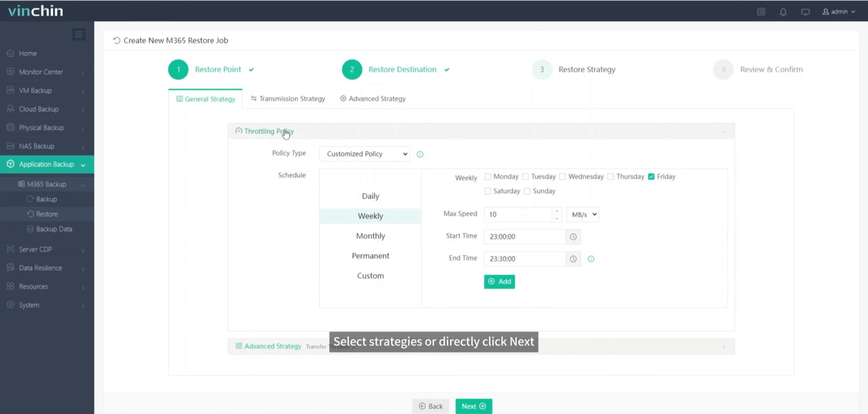The image size is (868, 414).
Task: Switch to Transmission Strategy tab
Action: 288,99
